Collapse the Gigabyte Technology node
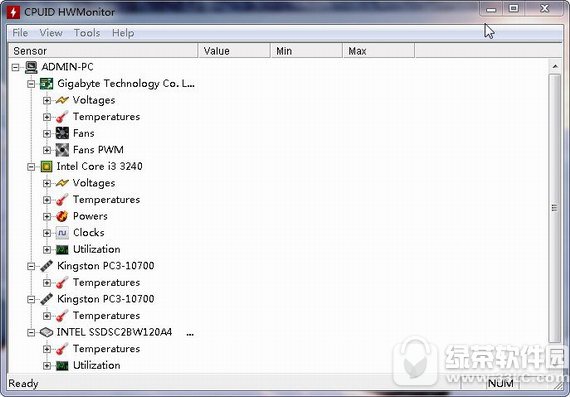 (31, 84)
